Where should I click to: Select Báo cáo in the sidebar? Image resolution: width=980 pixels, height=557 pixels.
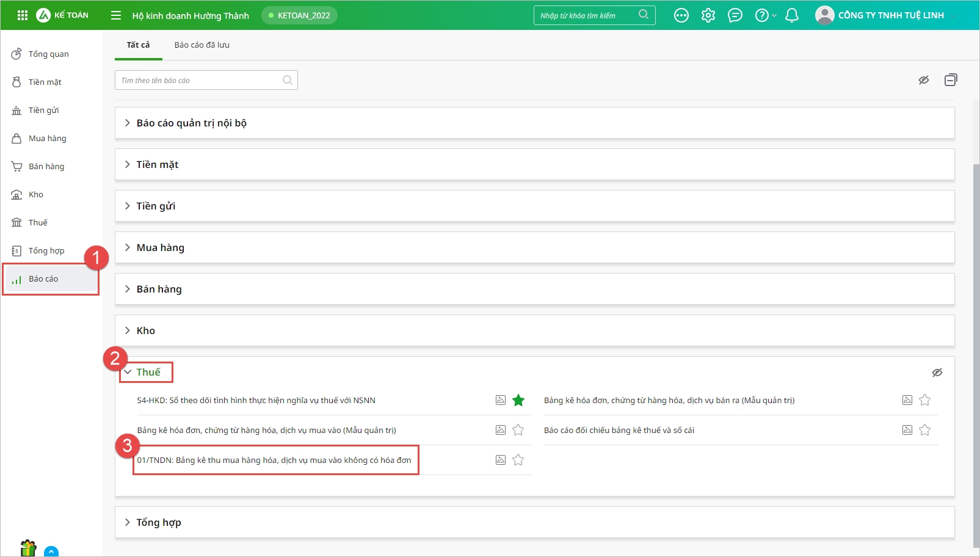43,279
